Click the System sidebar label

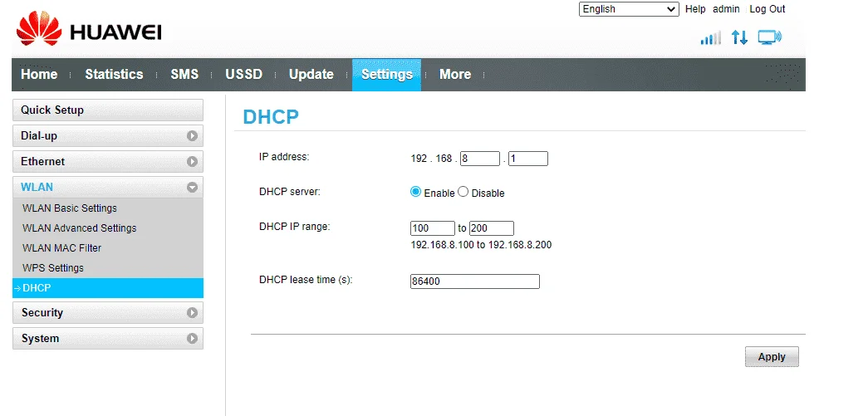tap(40, 338)
